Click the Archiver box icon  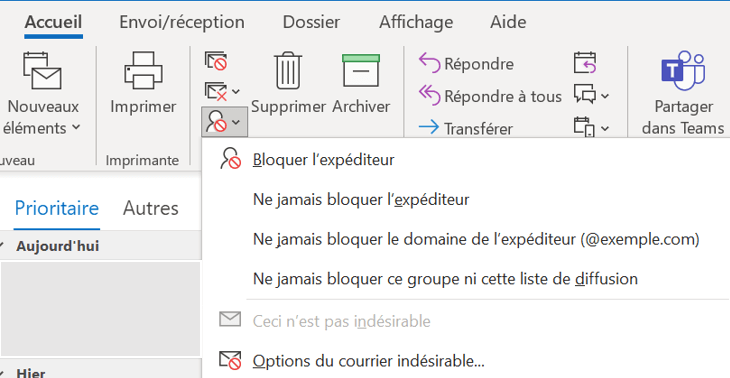click(361, 71)
